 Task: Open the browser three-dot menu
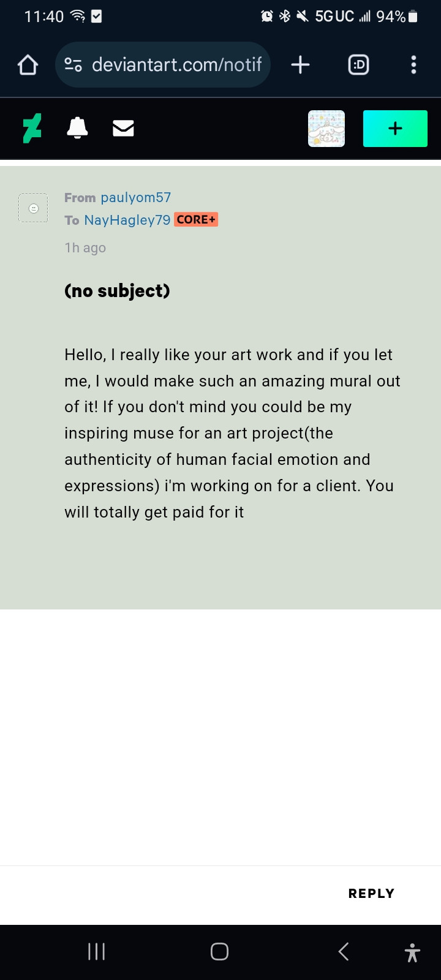coord(414,65)
